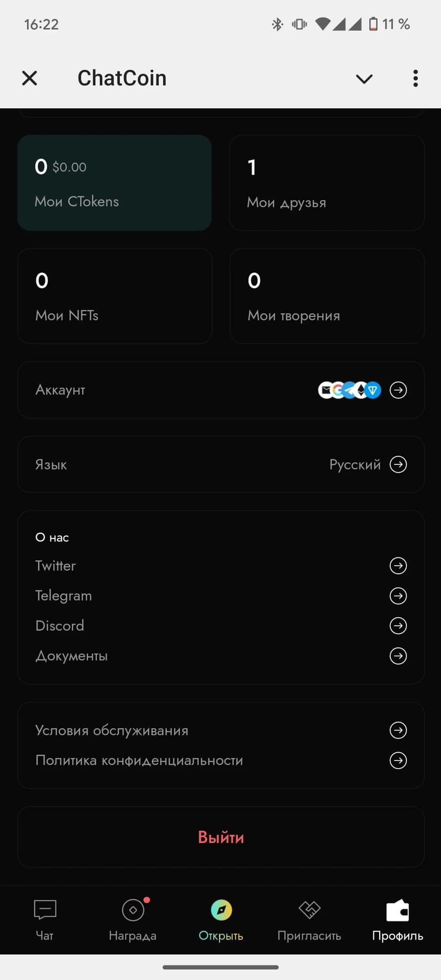Tap the Аккаунт row arrow icon
This screenshot has width=441, height=980.
pos(398,390)
